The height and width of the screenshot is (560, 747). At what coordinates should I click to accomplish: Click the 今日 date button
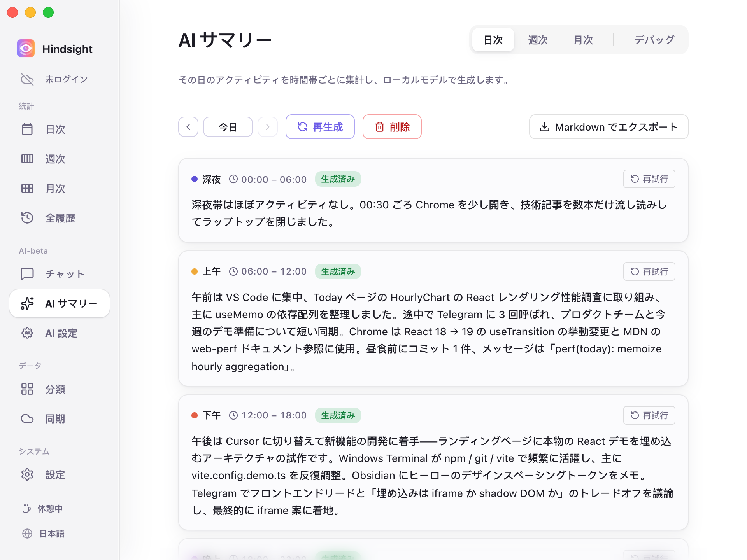click(x=228, y=127)
